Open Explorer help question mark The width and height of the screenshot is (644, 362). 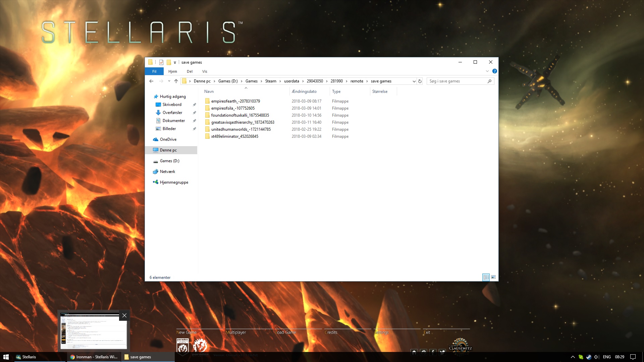(x=494, y=71)
